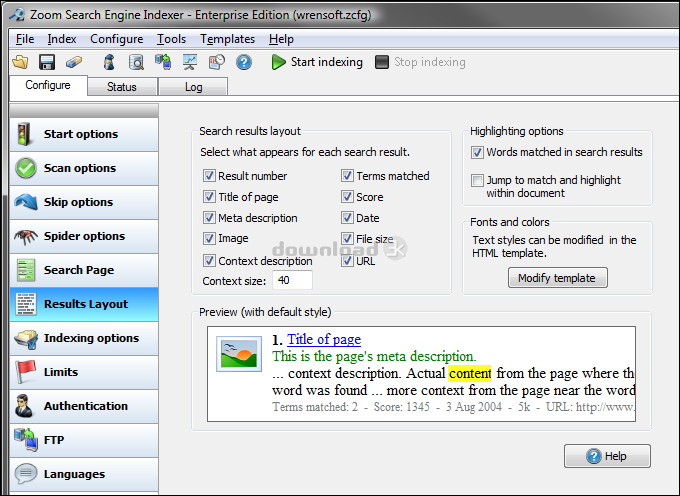Click the Stop indexing button

point(420,62)
